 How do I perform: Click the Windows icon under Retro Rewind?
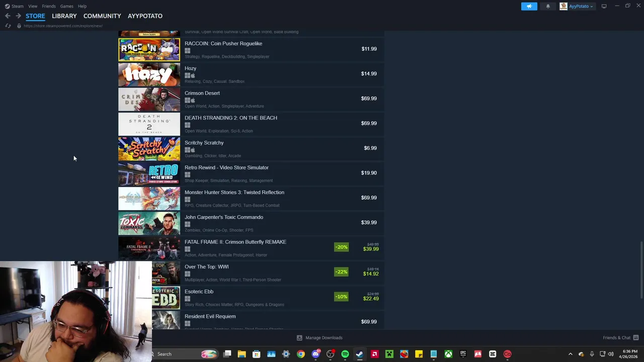pyautogui.click(x=187, y=175)
